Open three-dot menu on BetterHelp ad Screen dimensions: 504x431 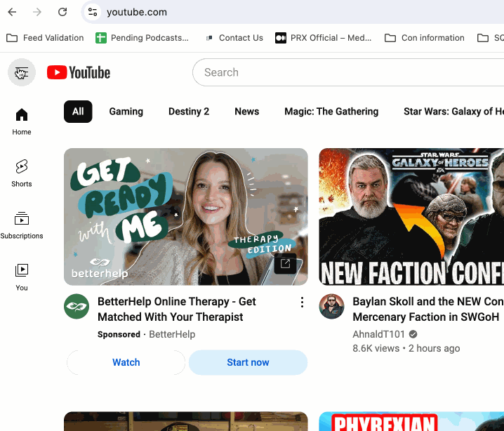tap(302, 302)
